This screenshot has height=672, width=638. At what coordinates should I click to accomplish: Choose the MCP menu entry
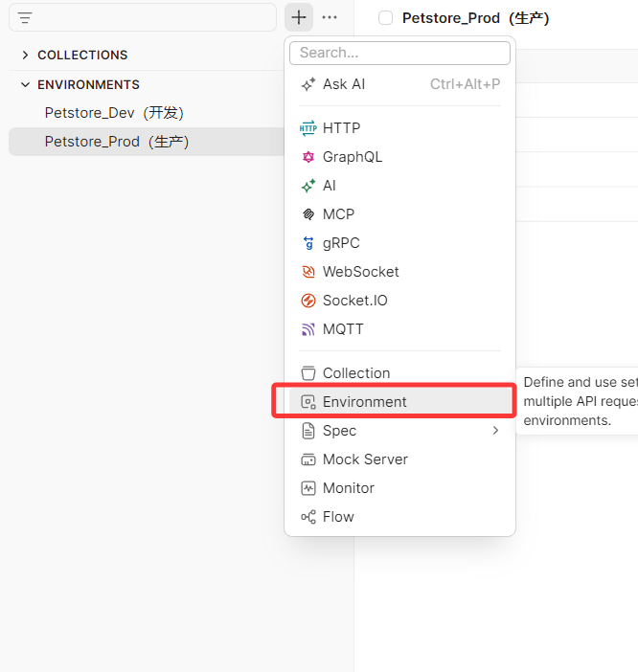coord(399,214)
